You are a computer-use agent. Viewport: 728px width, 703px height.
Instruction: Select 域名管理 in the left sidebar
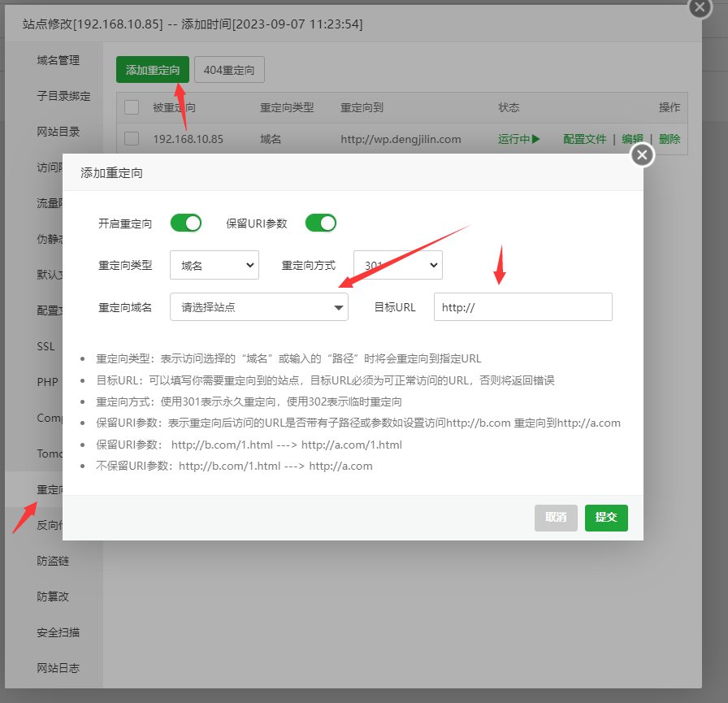(x=57, y=59)
